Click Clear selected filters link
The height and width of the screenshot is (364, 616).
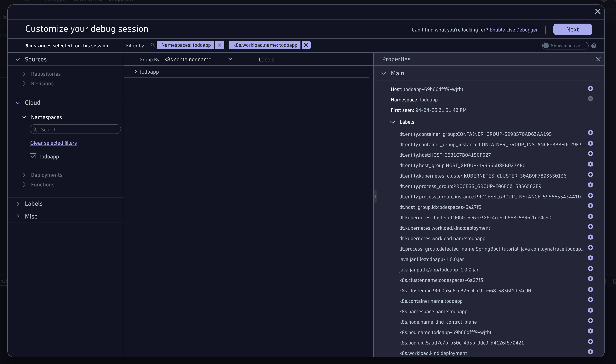tap(54, 143)
